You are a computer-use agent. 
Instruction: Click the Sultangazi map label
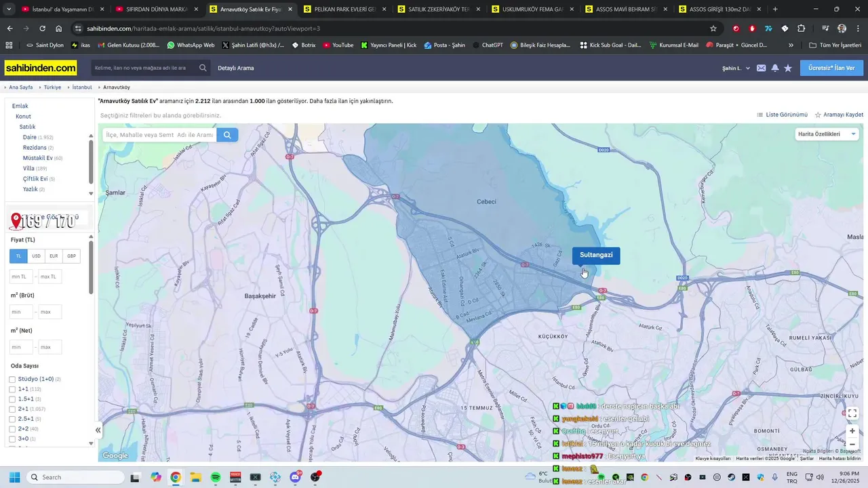tap(596, 256)
